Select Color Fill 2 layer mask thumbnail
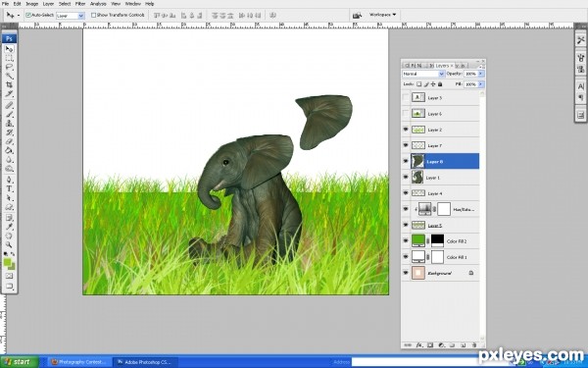This screenshot has height=368, width=588. [x=437, y=240]
